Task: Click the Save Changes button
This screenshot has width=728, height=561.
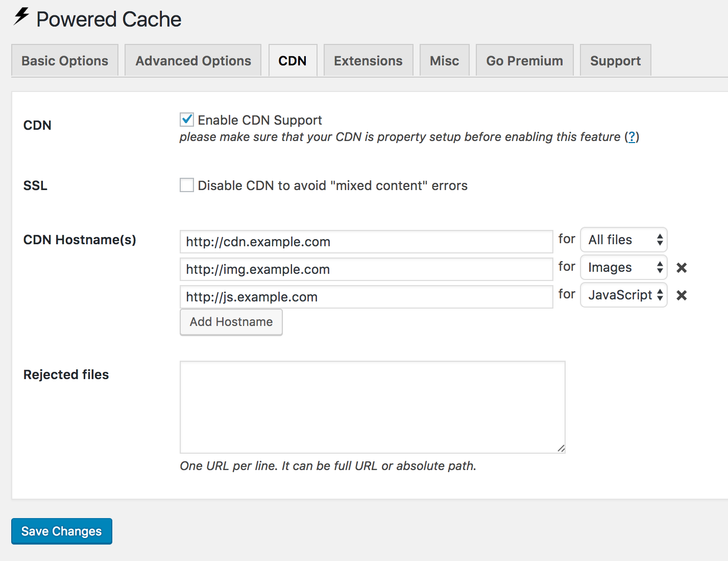Action: [61, 531]
